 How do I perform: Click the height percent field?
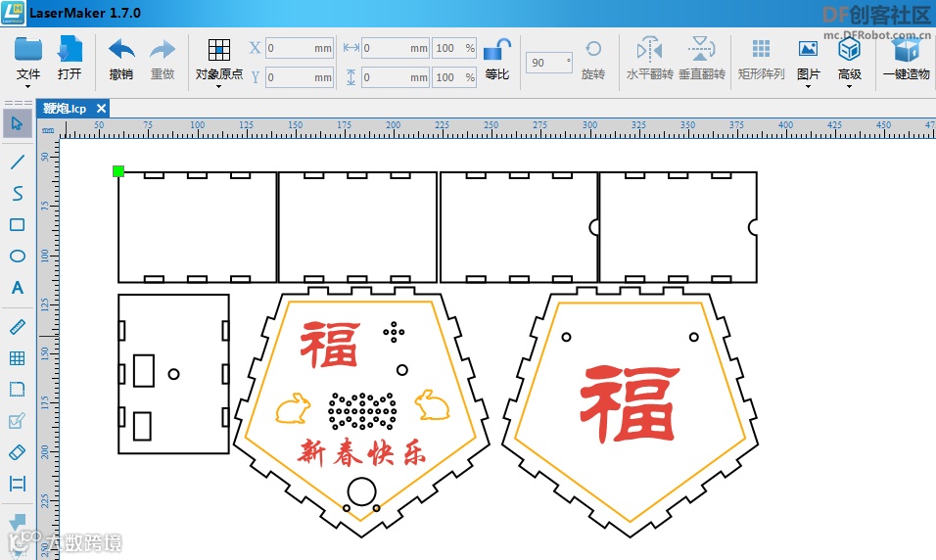pos(455,77)
